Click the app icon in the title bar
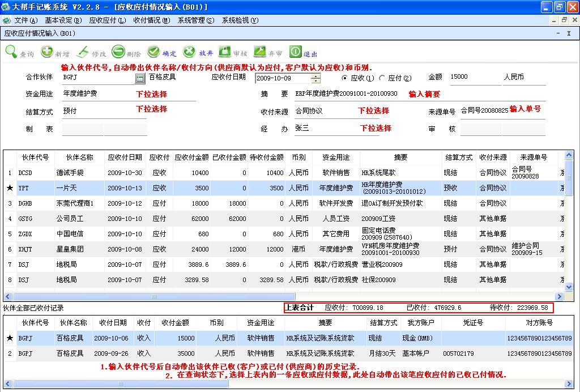The width and height of the screenshot is (580, 392). pyautogui.click(x=5, y=6)
